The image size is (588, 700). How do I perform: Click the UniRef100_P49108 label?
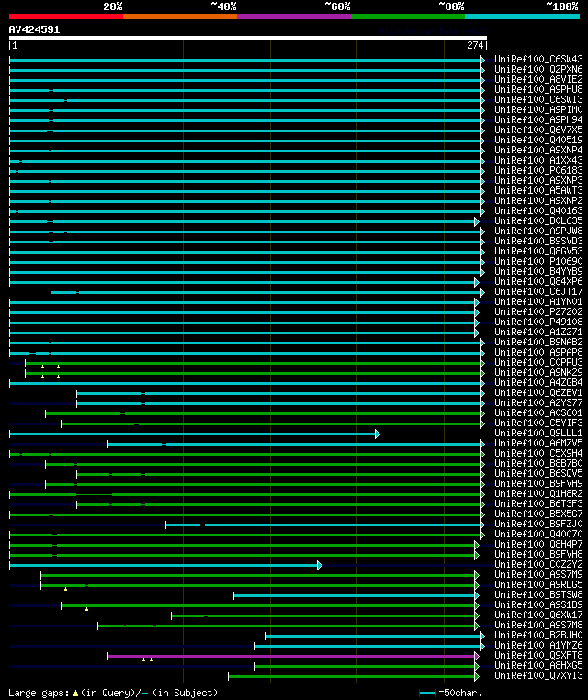(x=538, y=322)
